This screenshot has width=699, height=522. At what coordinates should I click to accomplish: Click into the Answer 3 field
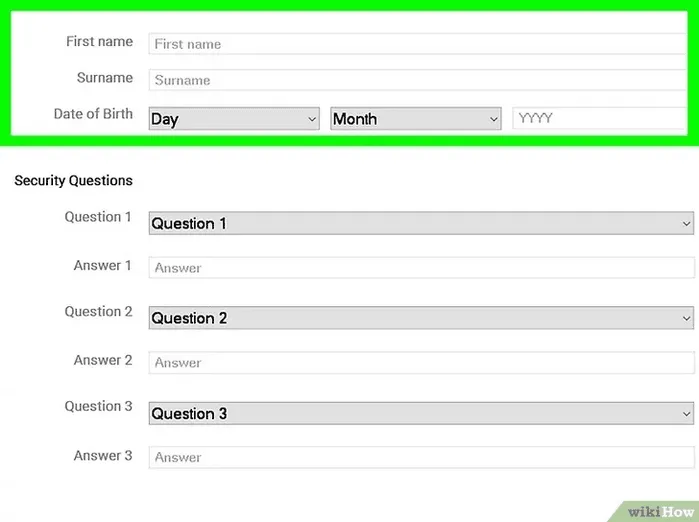pos(421,457)
